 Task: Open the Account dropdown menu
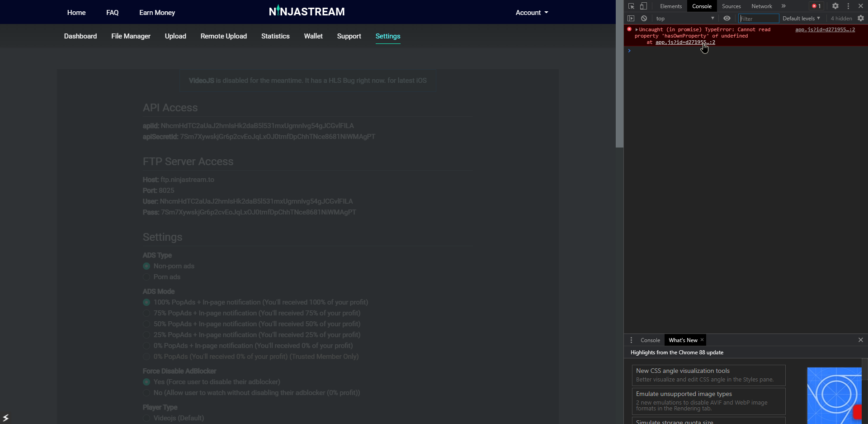[x=532, y=13]
